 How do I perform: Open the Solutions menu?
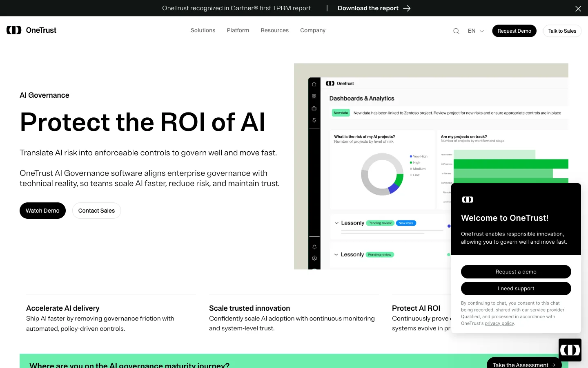pyautogui.click(x=203, y=30)
